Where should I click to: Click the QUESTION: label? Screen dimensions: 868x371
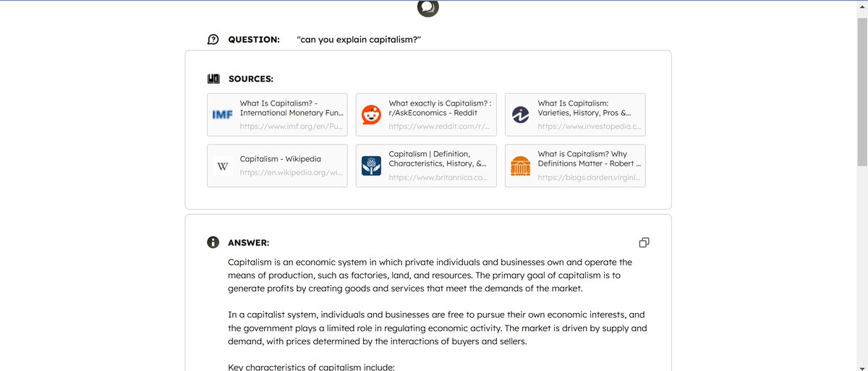point(254,40)
